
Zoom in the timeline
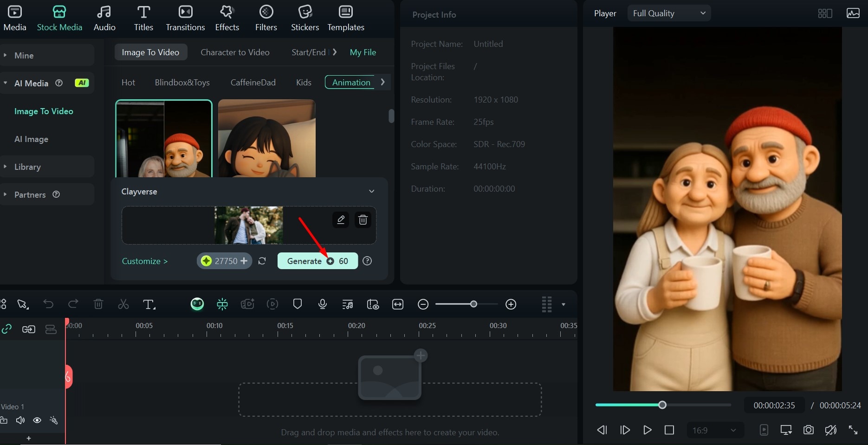[511, 304]
